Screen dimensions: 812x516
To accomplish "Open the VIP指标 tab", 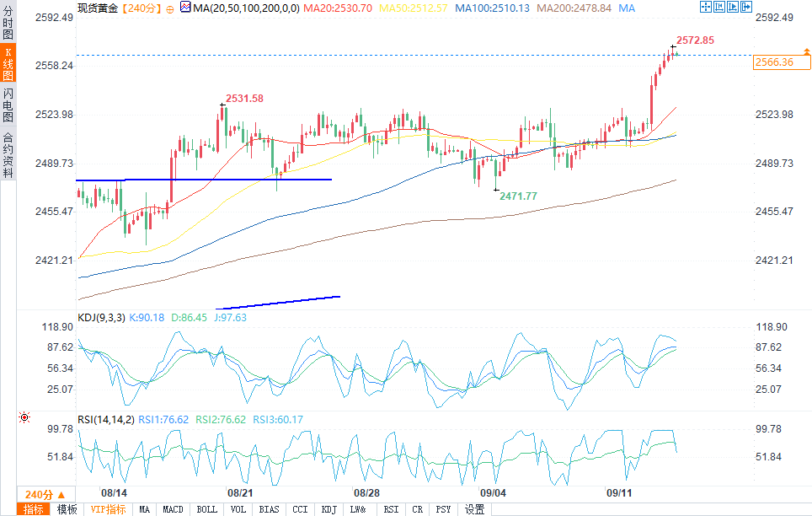I will coord(108,509).
